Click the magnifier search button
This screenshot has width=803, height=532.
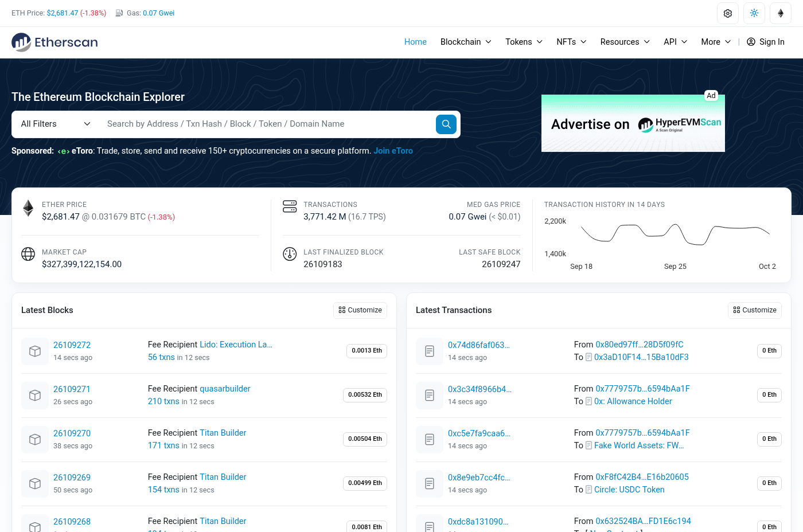(446, 124)
